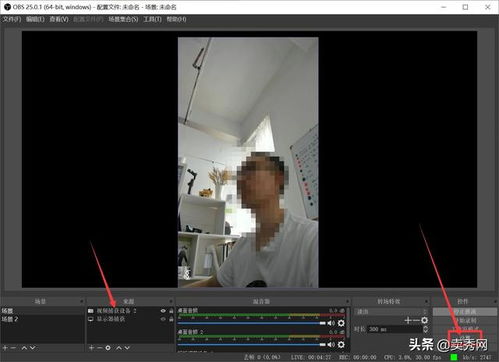
Task: Mute the 桌面音频 2 channel speaker icon
Action: [x=331, y=344]
